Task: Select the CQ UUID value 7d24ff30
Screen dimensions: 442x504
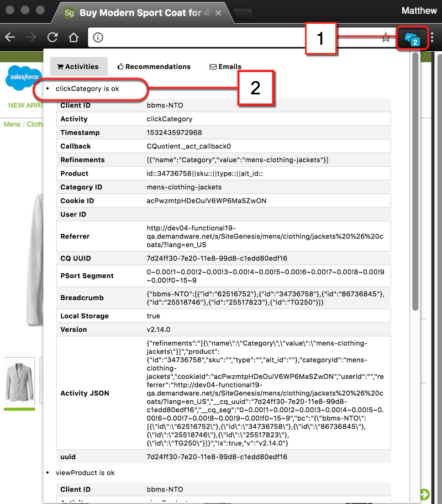Action: [x=217, y=258]
